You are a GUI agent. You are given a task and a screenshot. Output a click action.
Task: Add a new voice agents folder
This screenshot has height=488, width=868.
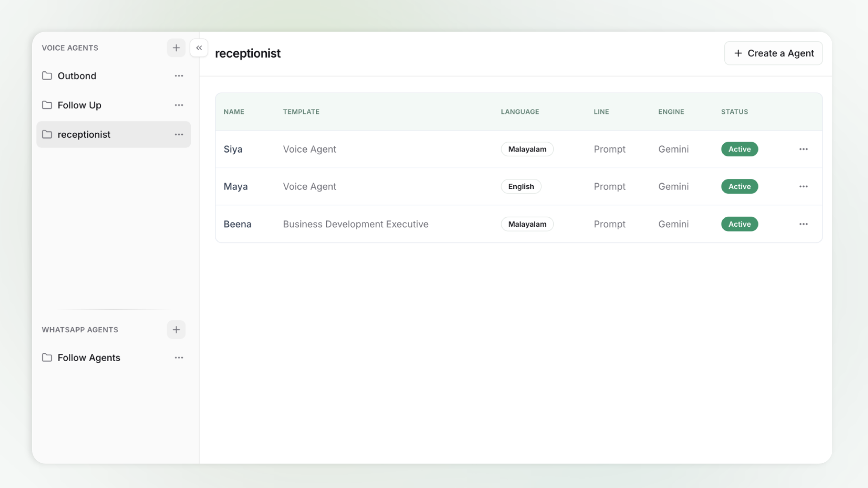[176, 48]
